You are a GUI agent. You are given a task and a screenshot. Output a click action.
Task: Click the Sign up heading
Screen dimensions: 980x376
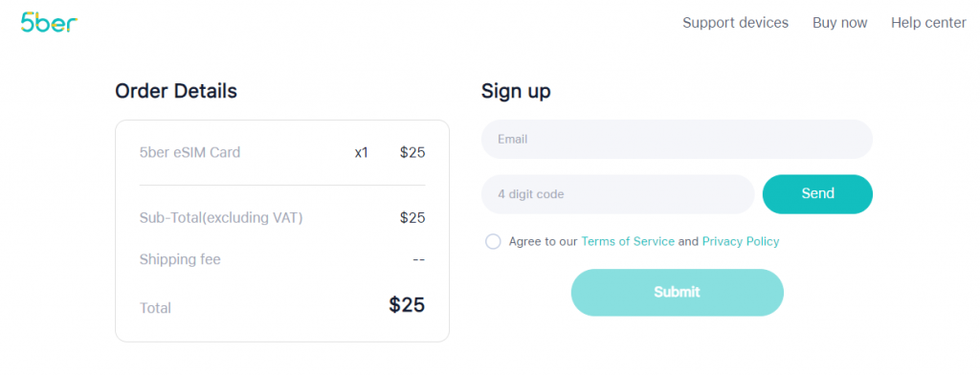tap(516, 92)
